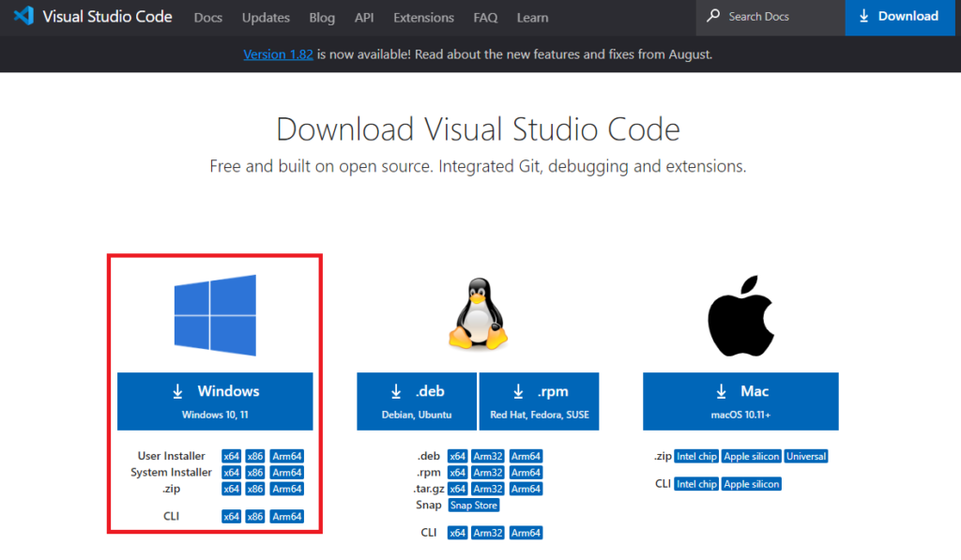Select Windows System Installer Arm64
This screenshot has width=961, height=560.
[287, 473]
